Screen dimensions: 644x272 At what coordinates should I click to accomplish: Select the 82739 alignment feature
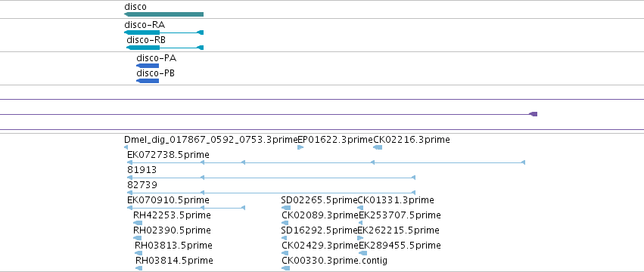(x=272, y=193)
